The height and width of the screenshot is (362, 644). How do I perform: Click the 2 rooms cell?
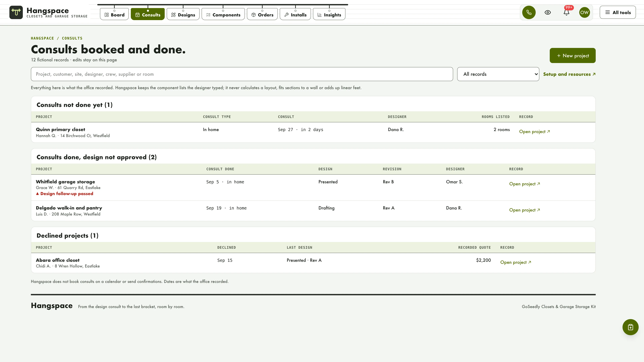pos(501,129)
